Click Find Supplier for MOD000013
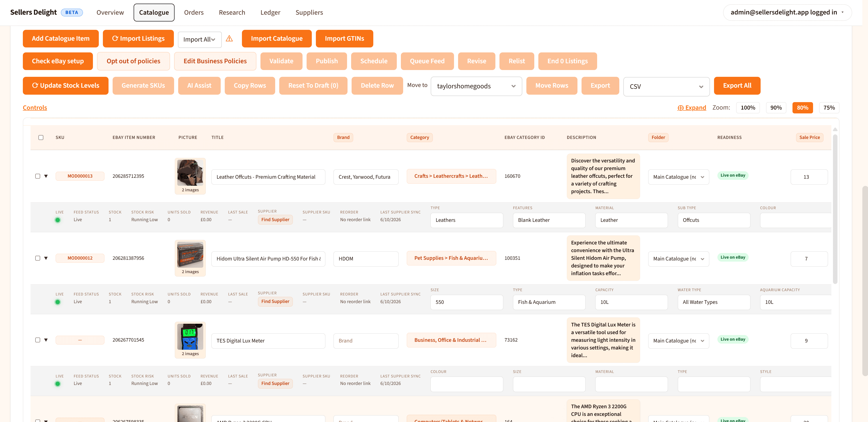This screenshot has height=422, width=868. [275, 220]
